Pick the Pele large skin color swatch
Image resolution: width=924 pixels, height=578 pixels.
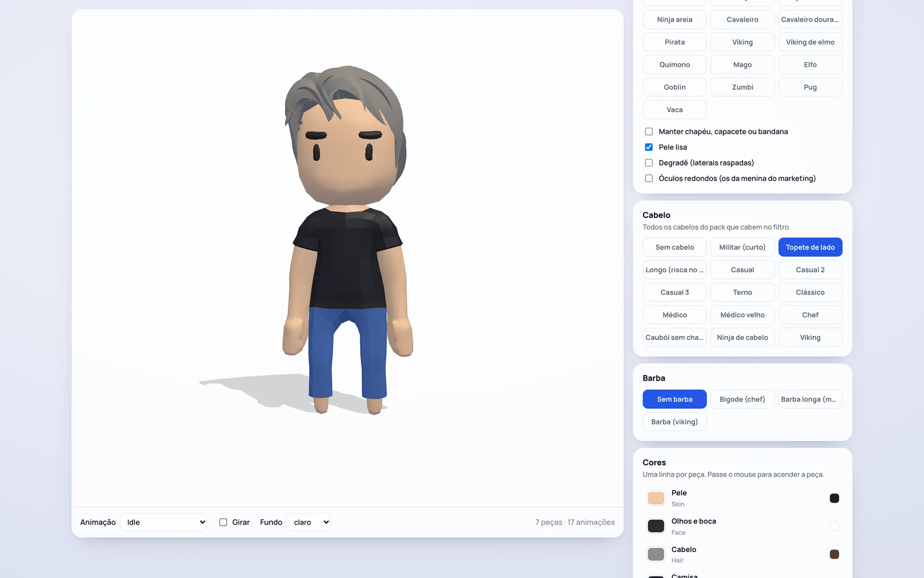[x=656, y=498]
